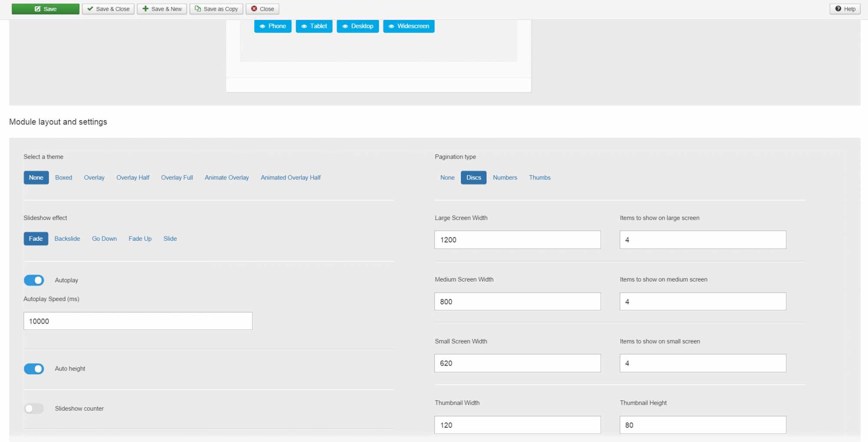Image resolution: width=868 pixels, height=442 pixels.
Task: Click the Save & New button
Action: click(162, 9)
